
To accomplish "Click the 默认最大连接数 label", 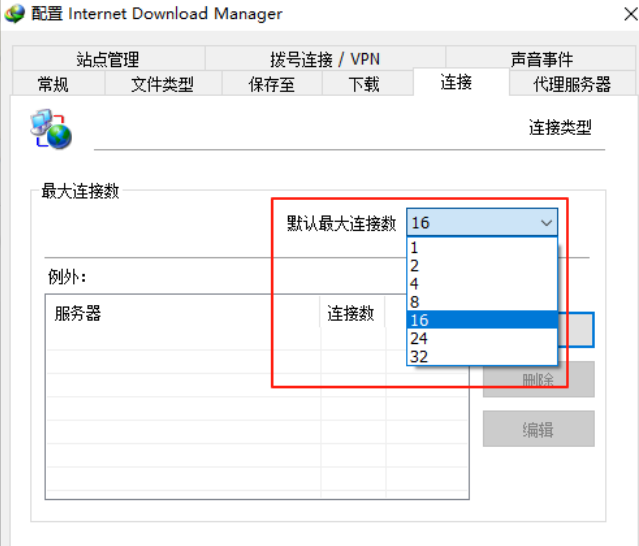I will pos(342,223).
